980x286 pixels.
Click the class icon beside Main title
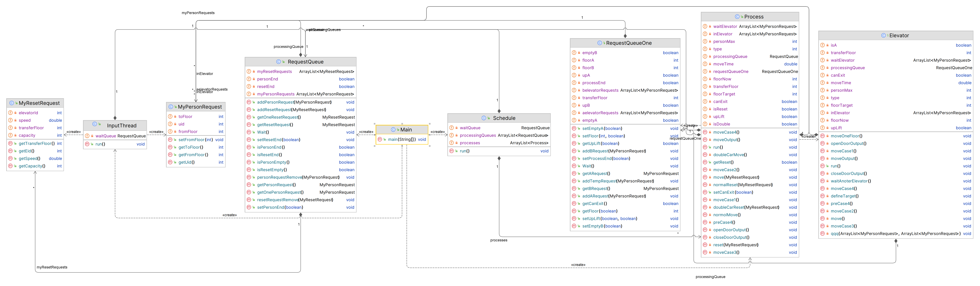pos(393,130)
